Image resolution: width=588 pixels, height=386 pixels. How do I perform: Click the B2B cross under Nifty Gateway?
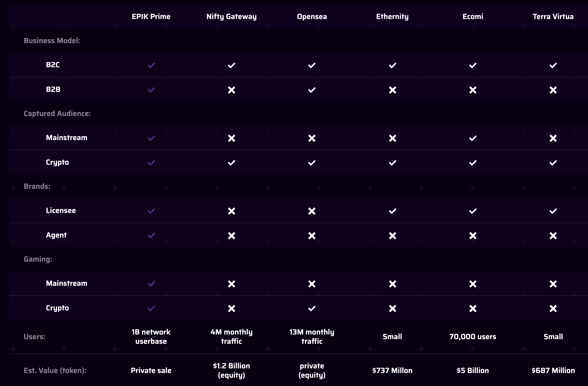tap(232, 90)
